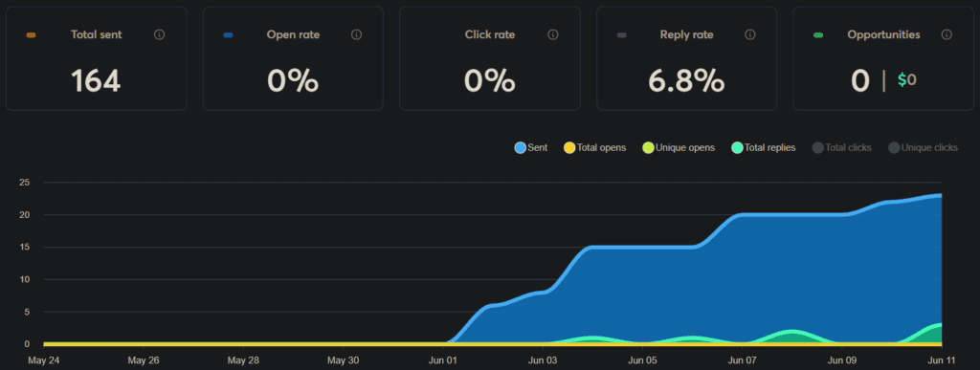This screenshot has height=370, width=980.
Task: Click the Jun 03 axis date label
Action: pos(542,360)
